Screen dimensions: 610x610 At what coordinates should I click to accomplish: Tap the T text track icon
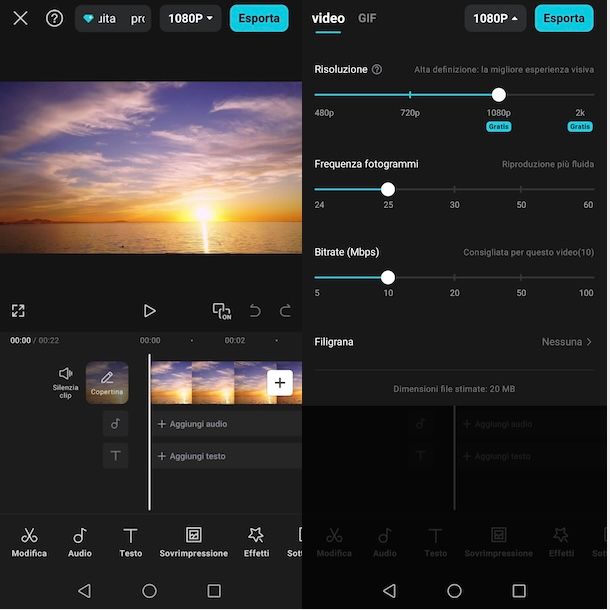[116, 456]
